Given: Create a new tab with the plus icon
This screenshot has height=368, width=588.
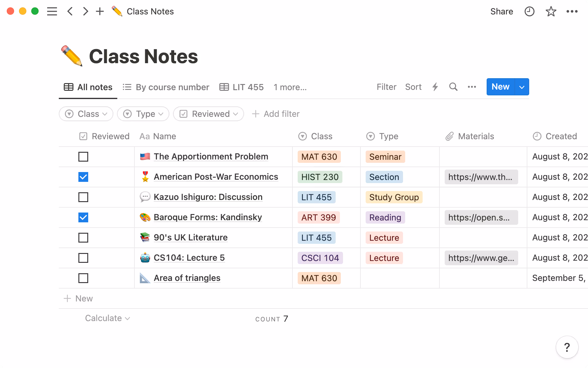Looking at the screenshot, I should (100, 11).
